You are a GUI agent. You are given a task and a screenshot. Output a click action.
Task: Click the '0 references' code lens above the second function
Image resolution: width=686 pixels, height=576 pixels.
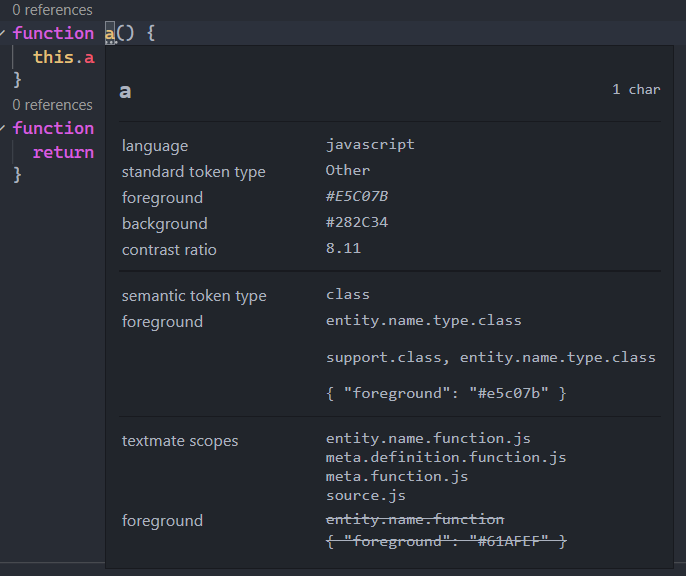pos(52,105)
